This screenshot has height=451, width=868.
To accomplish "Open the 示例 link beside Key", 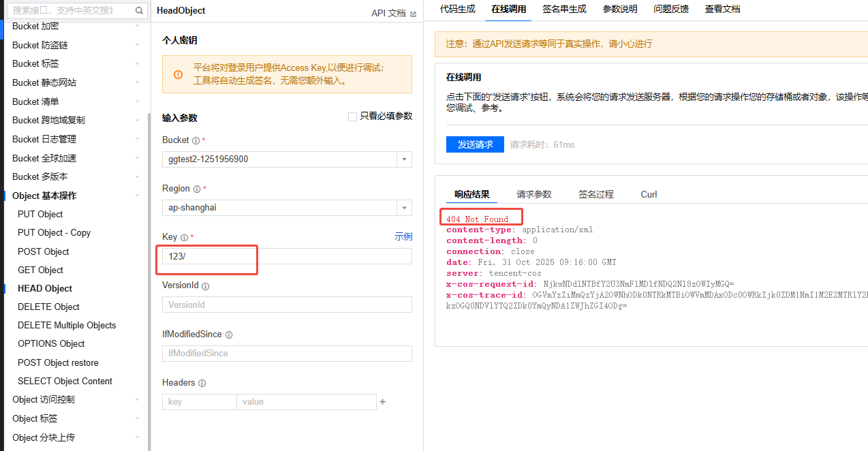I will pyautogui.click(x=403, y=236).
